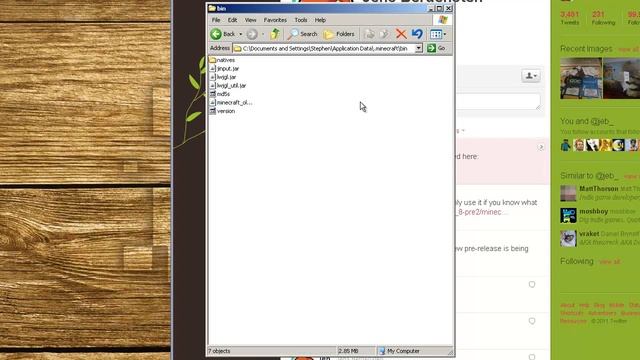Click the 7 objects status text
640x360 pixels.
[x=219, y=351]
